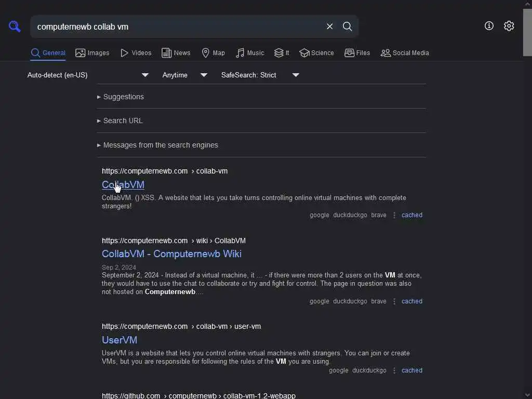Click inside the search query input field
The image size is (532, 399).
point(177,26)
